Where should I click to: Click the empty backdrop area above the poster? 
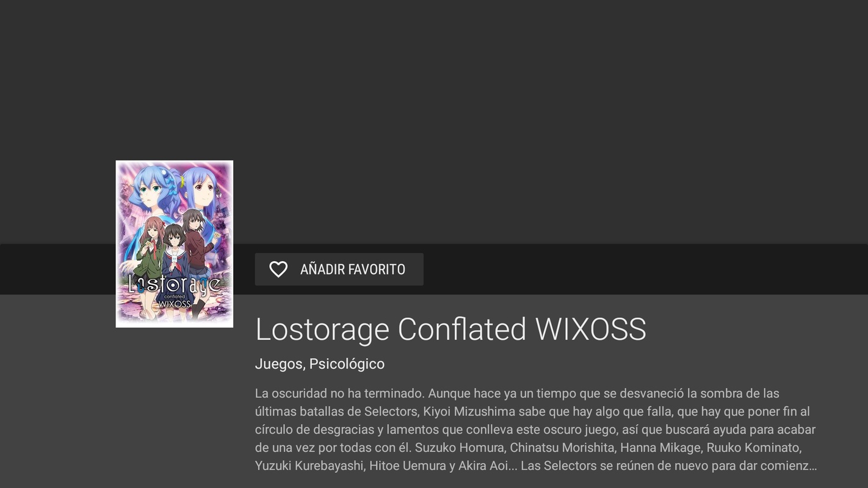pyautogui.click(x=434, y=79)
